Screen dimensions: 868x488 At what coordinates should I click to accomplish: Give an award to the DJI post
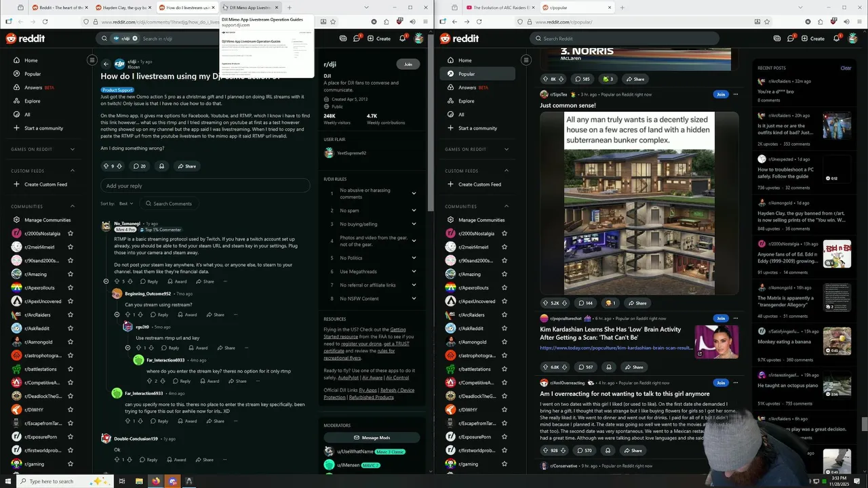point(161,166)
